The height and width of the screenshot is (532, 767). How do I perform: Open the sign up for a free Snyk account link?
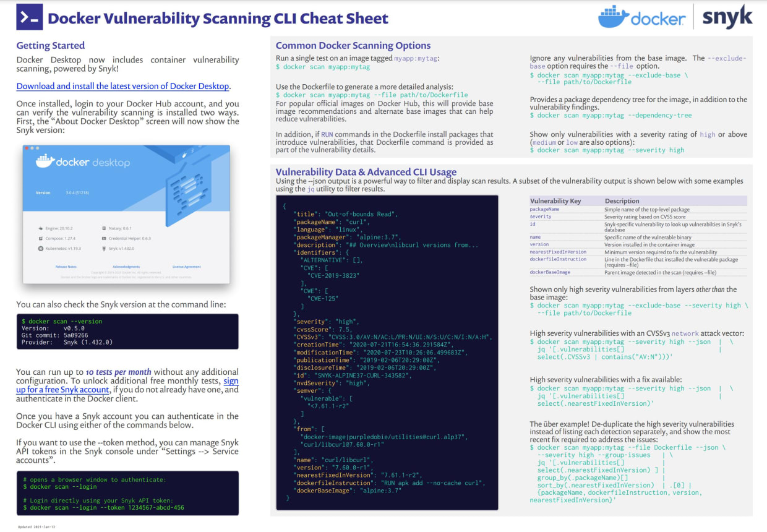click(127, 385)
